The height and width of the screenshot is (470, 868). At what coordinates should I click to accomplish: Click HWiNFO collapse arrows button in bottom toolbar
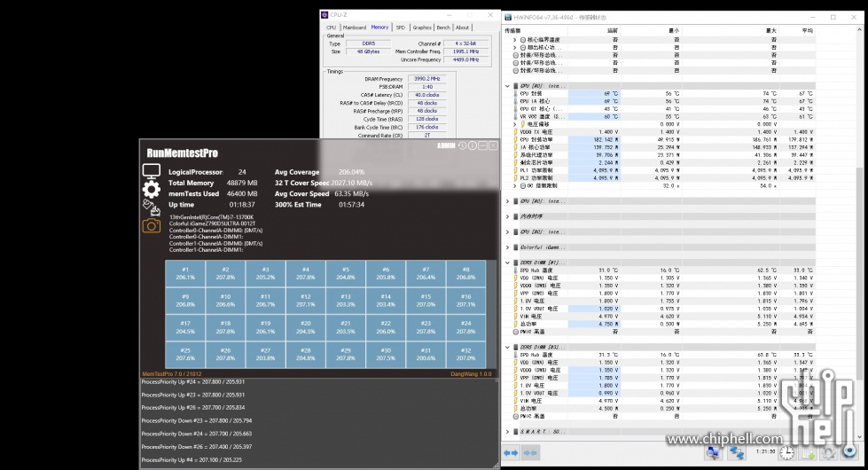point(530,453)
